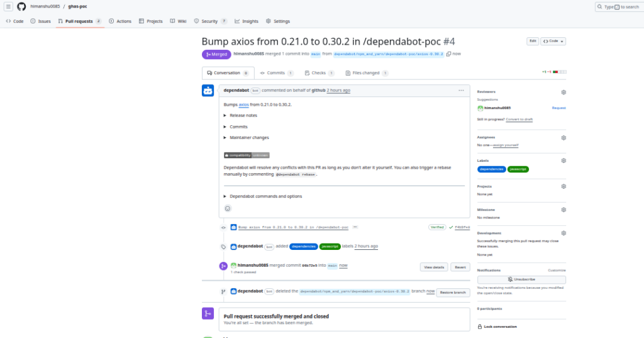Click the Restore branch button
The width and height of the screenshot is (644, 338).
coord(453,292)
